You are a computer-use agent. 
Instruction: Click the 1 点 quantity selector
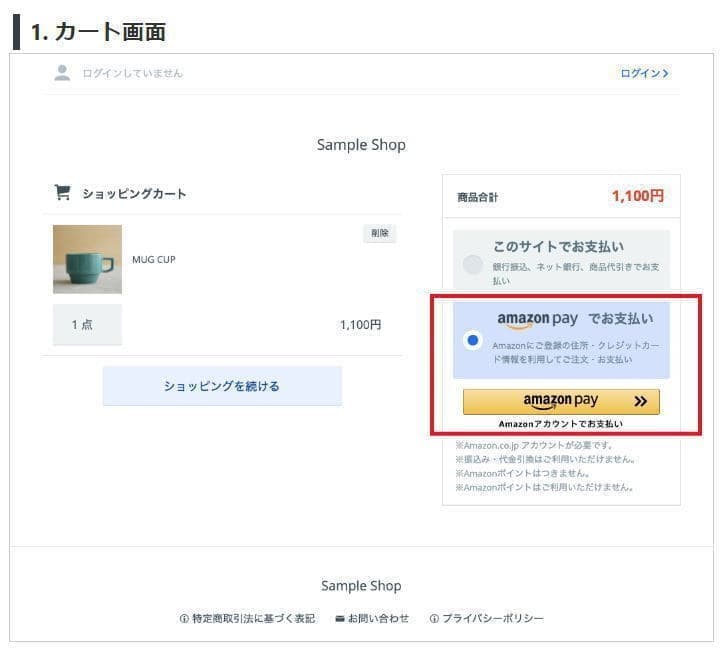(x=87, y=325)
